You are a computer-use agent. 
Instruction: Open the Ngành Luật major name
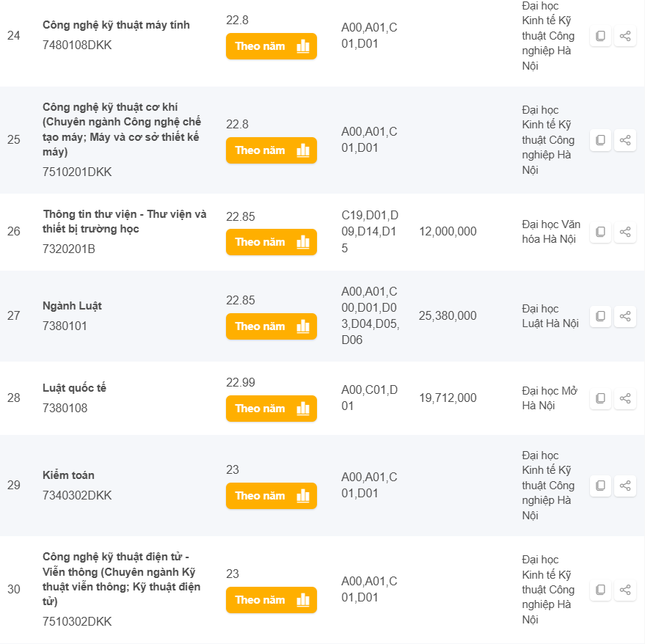tap(72, 306)
